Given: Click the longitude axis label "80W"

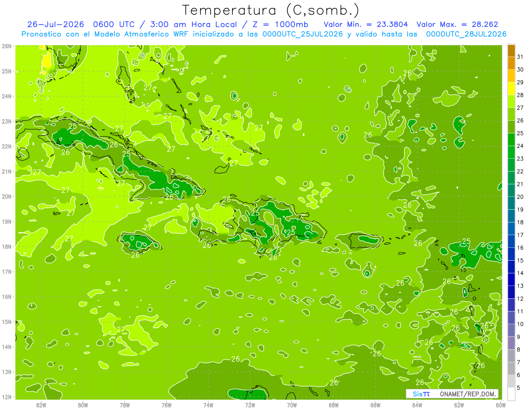Looking at the screenshot, I should click(x=83, y=405).
